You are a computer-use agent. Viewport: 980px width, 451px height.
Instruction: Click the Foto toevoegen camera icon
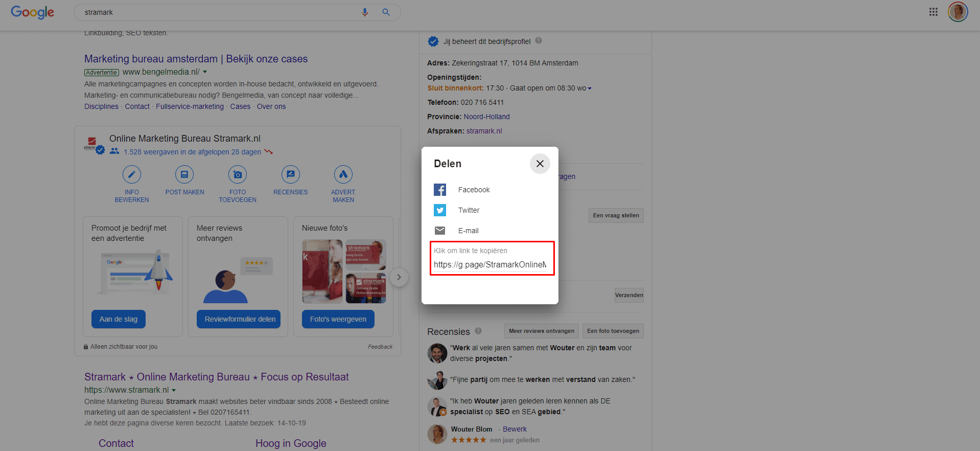[238, 174]
